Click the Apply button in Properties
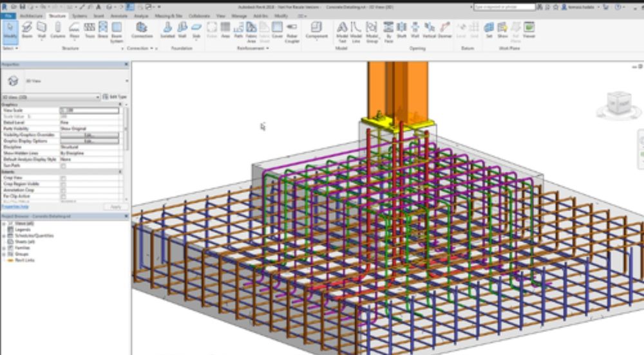 116,207
